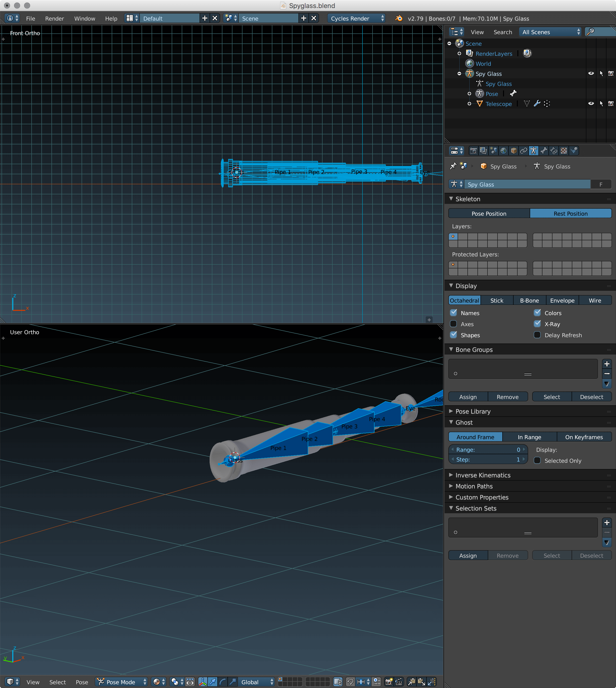Screen dimensions: 616x688
Task: Click the translate manipulator arrow icon
Action: pos(213,681)
